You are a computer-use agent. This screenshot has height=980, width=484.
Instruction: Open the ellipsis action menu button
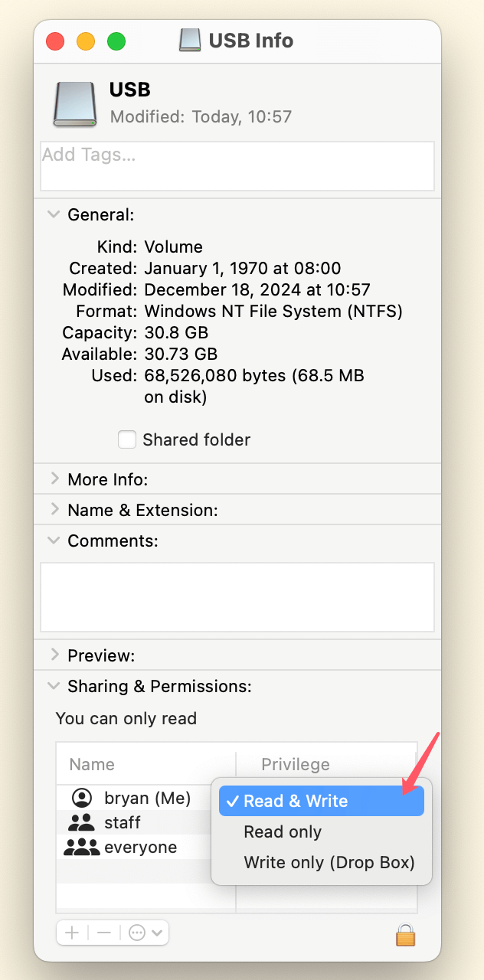tap(145, 933)
